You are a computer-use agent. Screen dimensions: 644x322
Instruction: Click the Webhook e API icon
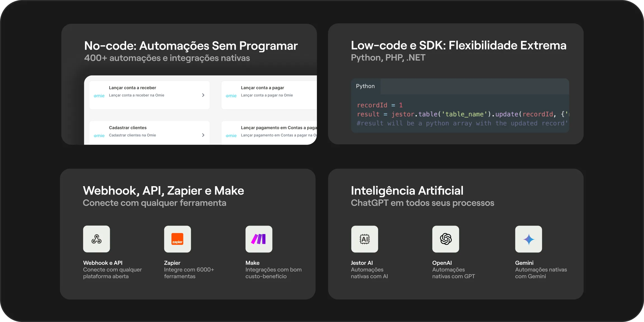tap(96, 239)
